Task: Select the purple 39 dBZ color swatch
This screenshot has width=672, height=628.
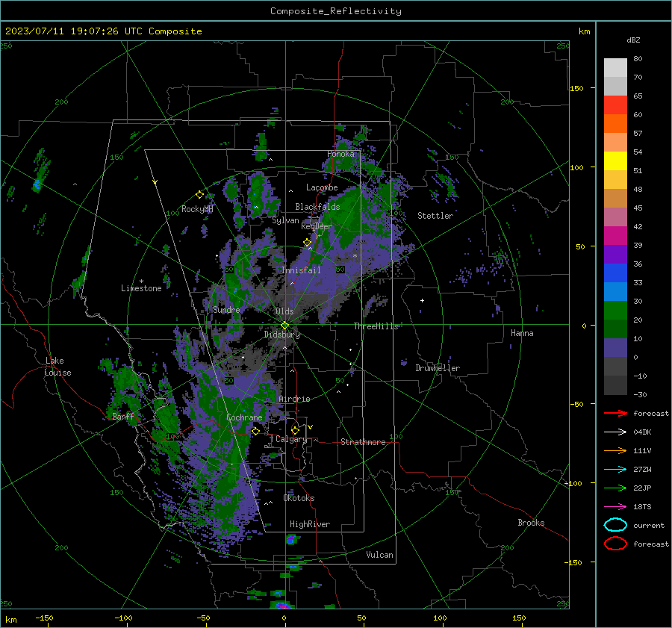Action: click(x=615, y=254)
